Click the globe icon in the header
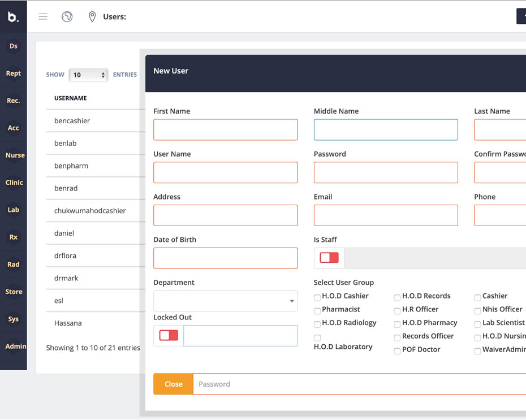526x420 pixels. pos(67,16)
